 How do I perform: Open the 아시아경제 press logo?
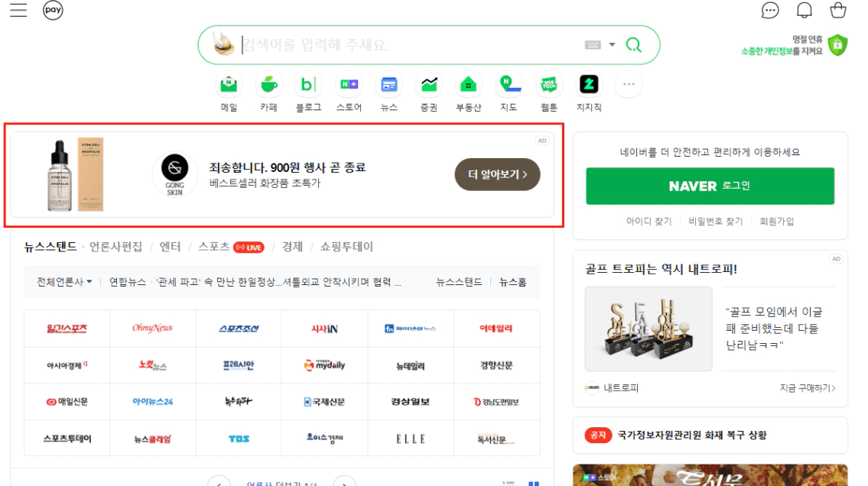[67, 365]
